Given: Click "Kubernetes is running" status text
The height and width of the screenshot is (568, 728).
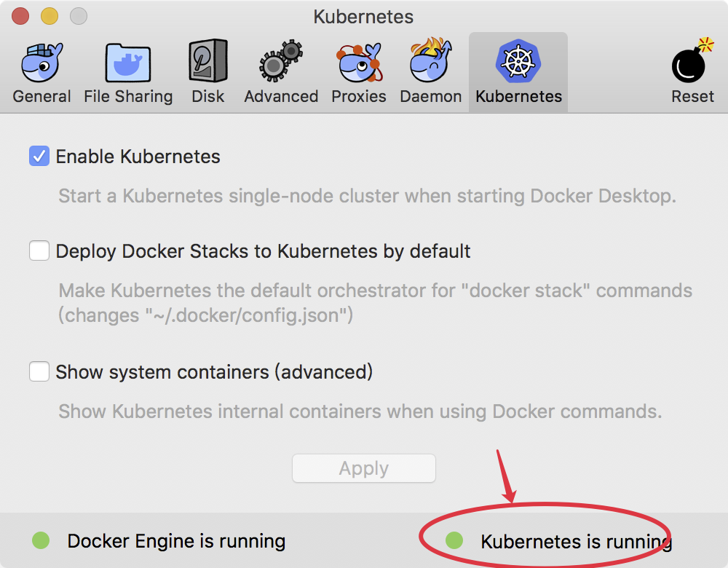Looking at the screenshot, I should [x=576, y=542].
